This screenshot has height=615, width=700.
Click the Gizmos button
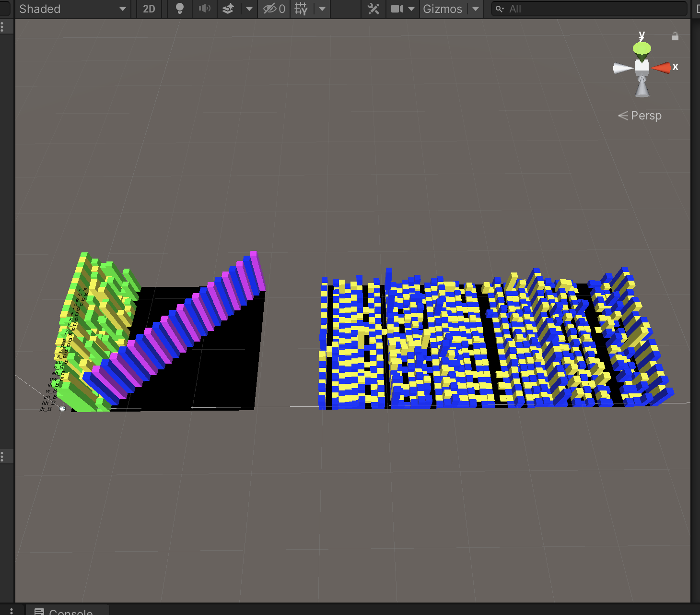443,9
